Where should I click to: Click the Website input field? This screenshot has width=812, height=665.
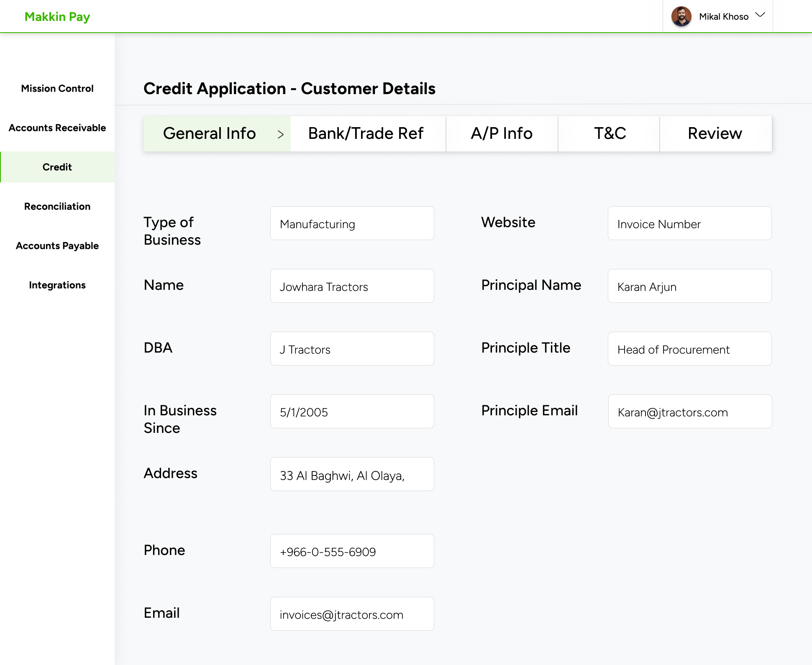(689, 223)
